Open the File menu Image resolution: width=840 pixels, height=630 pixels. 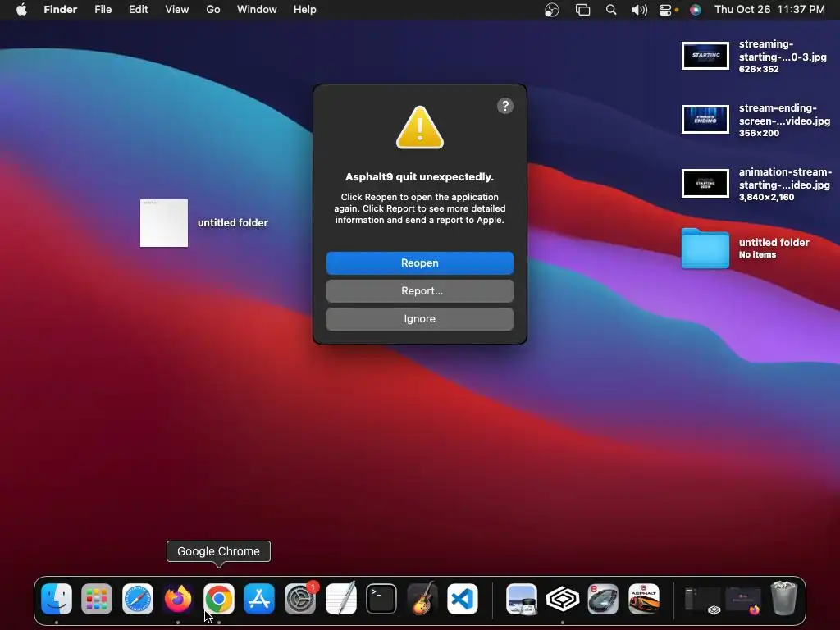point(103,10)
